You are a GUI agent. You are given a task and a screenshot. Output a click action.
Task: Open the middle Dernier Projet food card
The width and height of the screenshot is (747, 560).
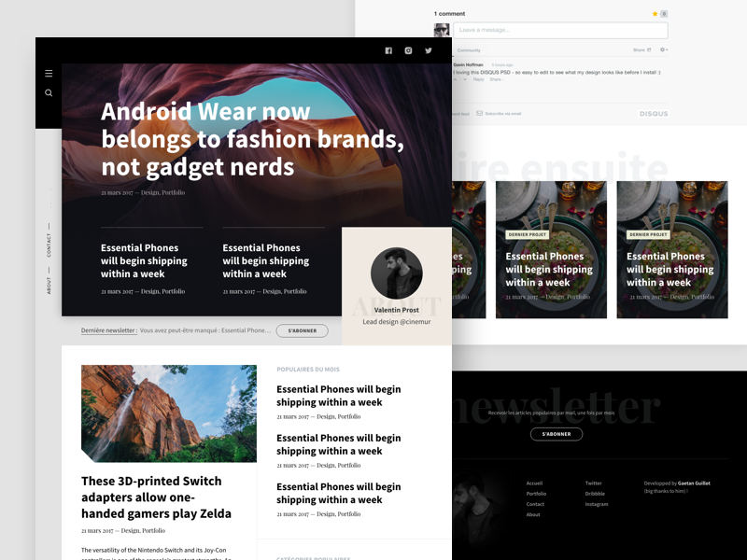click(x=551, y=249)
